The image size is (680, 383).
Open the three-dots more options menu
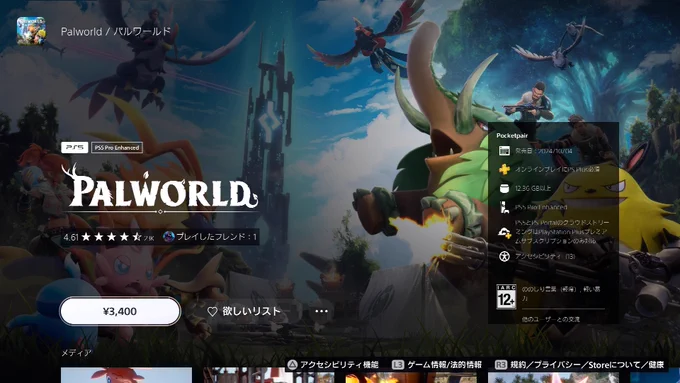click(x=321, y=311)
